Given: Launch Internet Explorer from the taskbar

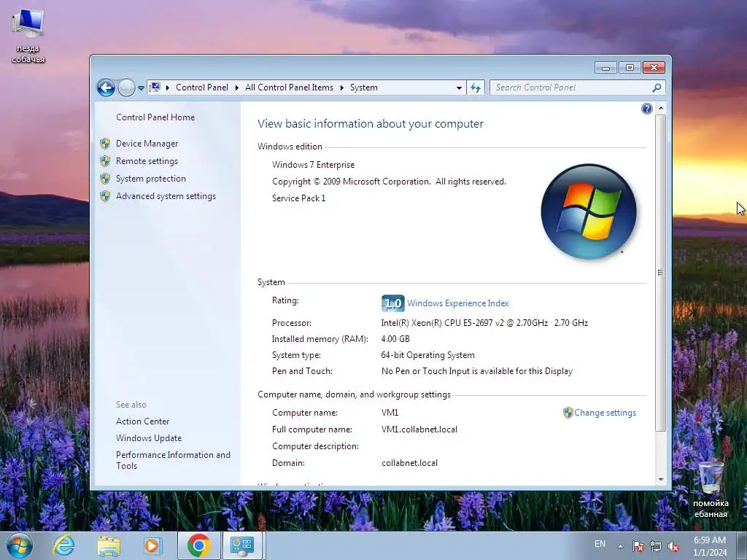Looking at the screenshot, I should tap(64, 545).
